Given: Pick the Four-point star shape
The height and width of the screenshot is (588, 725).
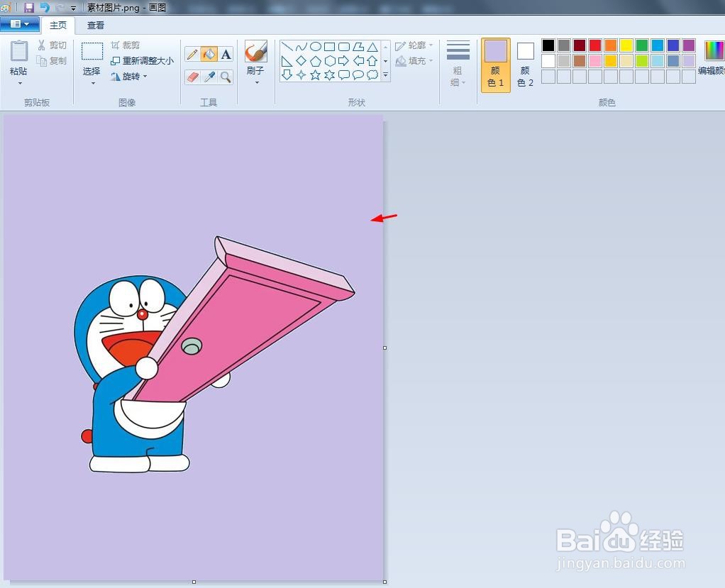Looking at the screenshot, I should 301,75.
